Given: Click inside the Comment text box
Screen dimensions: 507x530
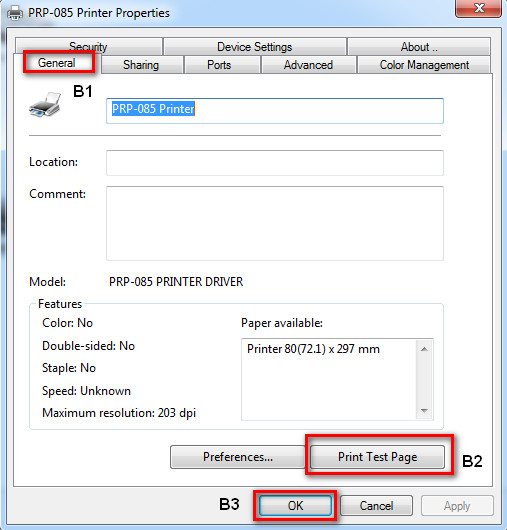Looking at the screenshot, I should [275, 223].
